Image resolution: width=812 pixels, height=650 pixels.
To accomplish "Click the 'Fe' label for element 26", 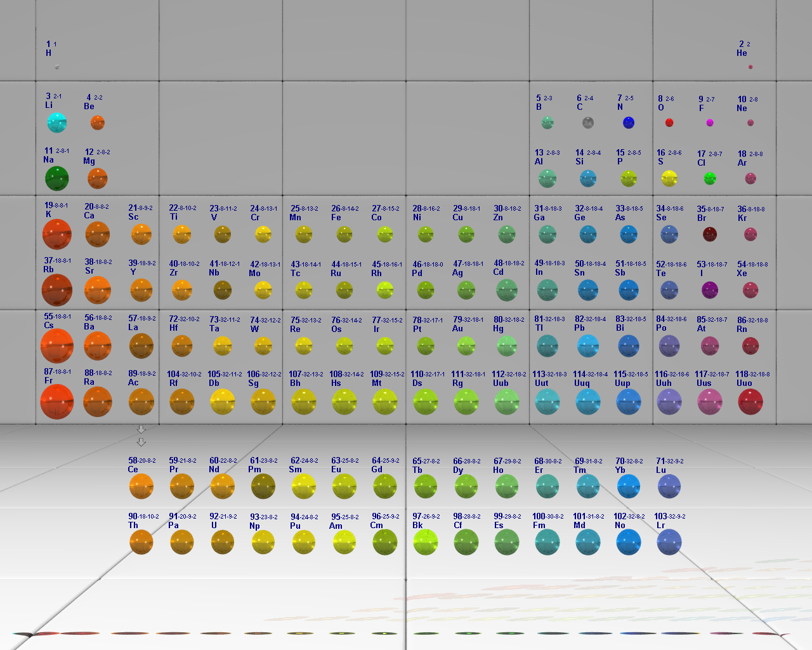I will [336, 217].
